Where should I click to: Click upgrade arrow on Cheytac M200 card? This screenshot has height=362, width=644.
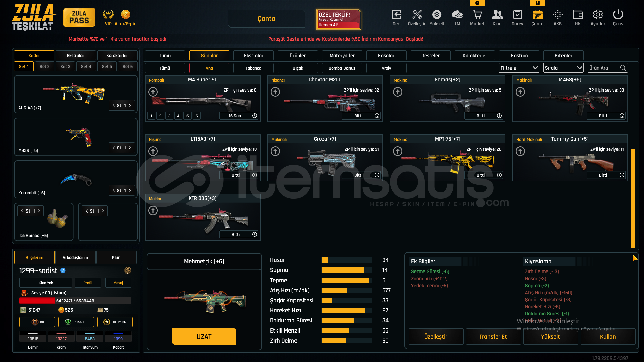275,92
